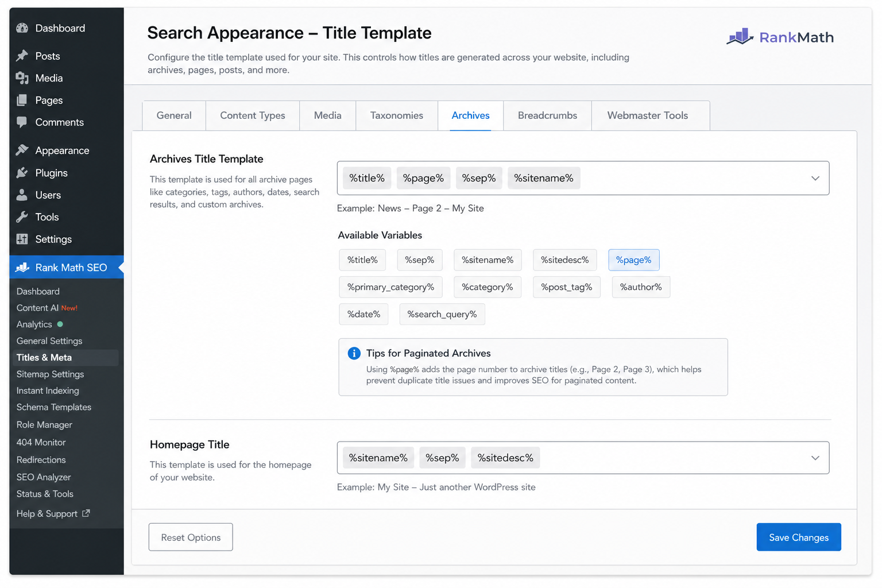
Task: Click %sitedesc% tag in Homepage Title field
Action: pos(505,458)
